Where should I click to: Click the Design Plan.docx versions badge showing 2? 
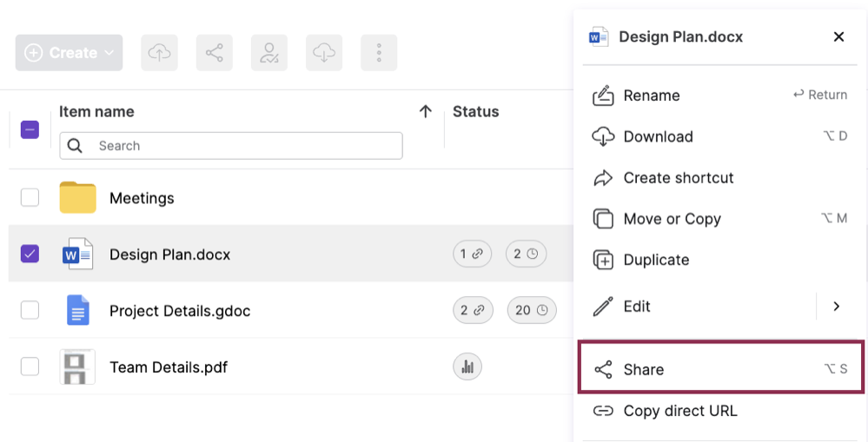pos(526,254)
